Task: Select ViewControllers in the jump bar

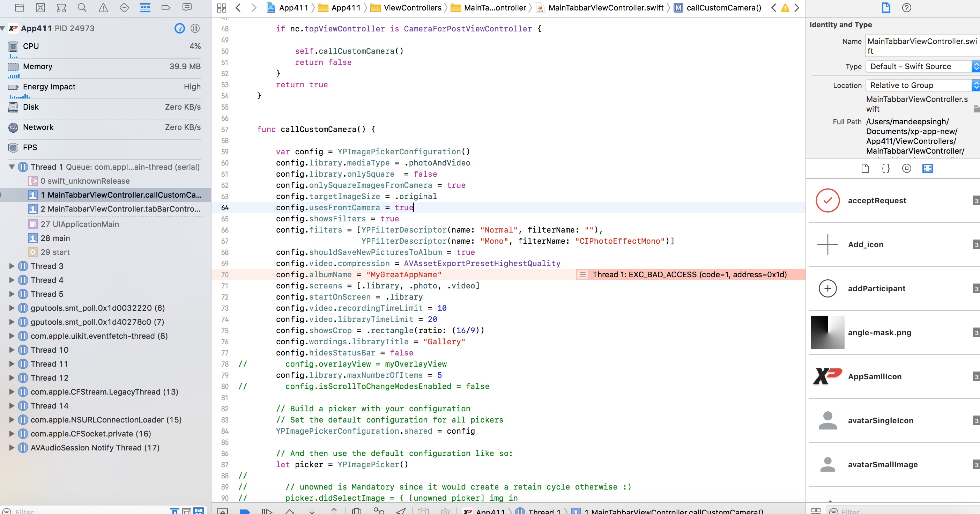Action: [x=412, y=8]
